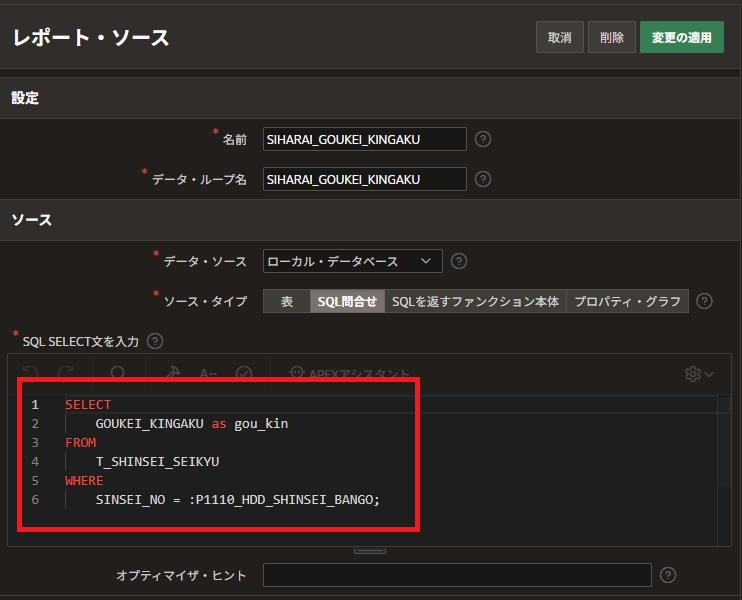The width and height of the screenshot is (742, 600).
Task: Click the undo icon in SQL editor toolbar
Action: [x=31, y=373]
